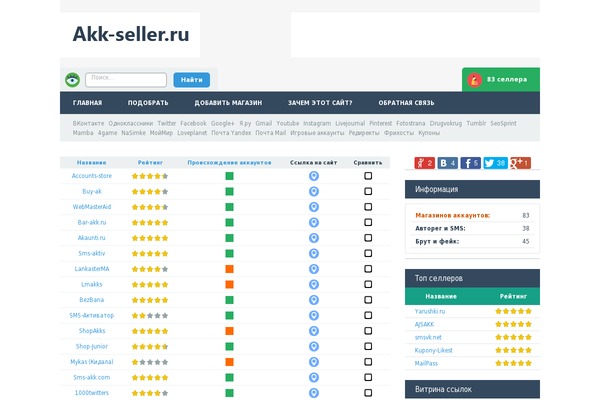The image size is (600, 400).
Task: Open the ПОДОБРАТЬ menu item
Action: point(148,103)
